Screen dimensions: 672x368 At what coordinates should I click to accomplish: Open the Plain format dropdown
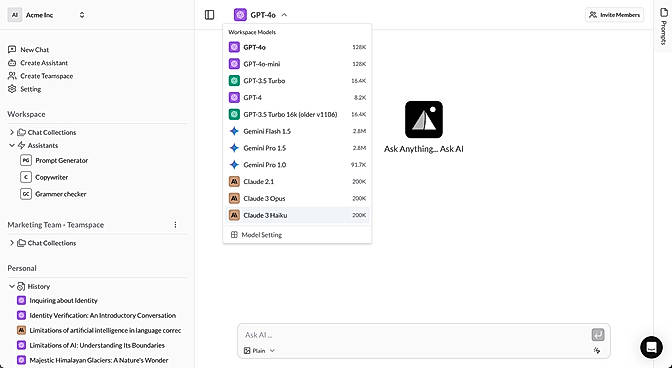coord(259,350)
